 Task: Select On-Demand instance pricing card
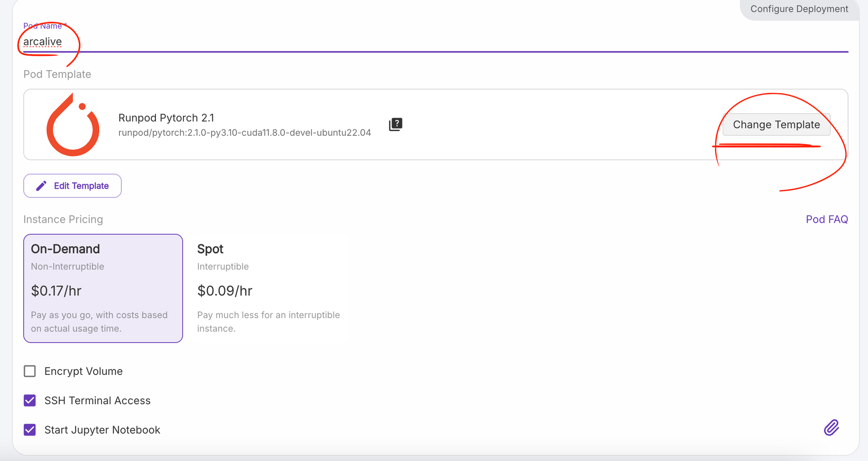coord(103,288)
